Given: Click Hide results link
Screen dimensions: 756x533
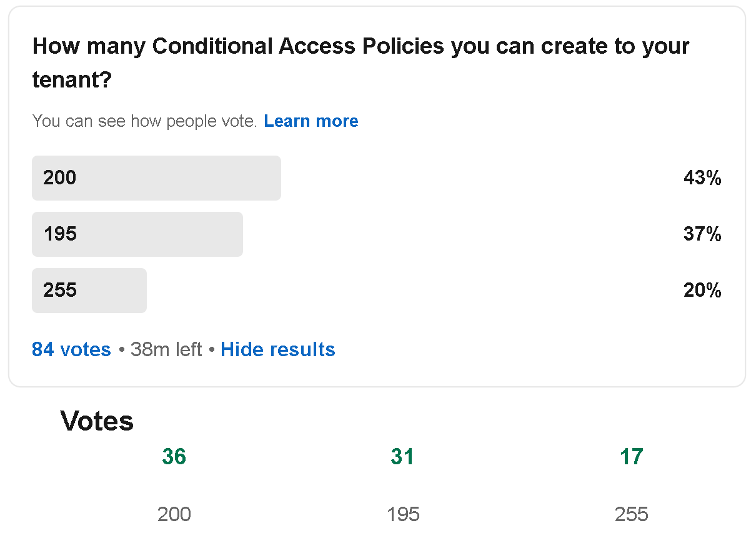Looking at the screenshot, I should [x=277, y=349].
